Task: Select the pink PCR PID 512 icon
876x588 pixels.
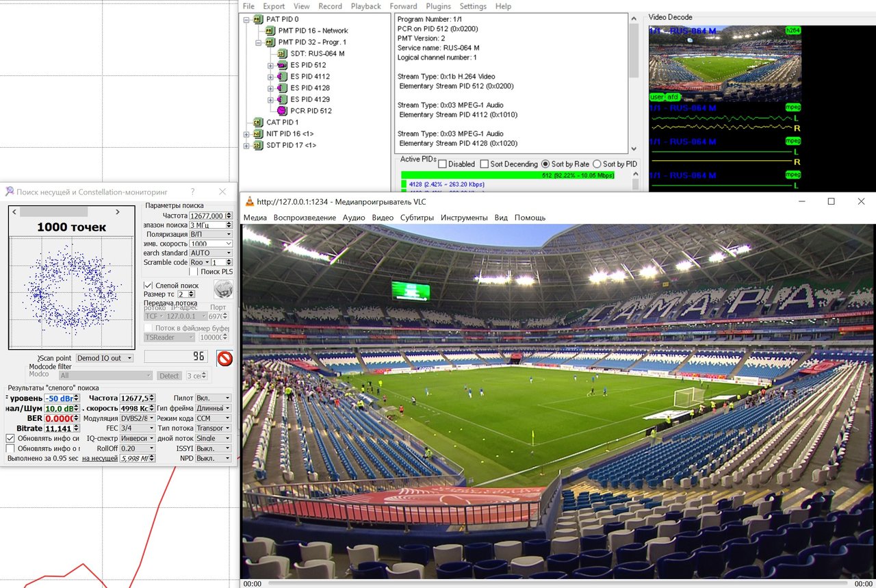Action: tap(282, 111)
